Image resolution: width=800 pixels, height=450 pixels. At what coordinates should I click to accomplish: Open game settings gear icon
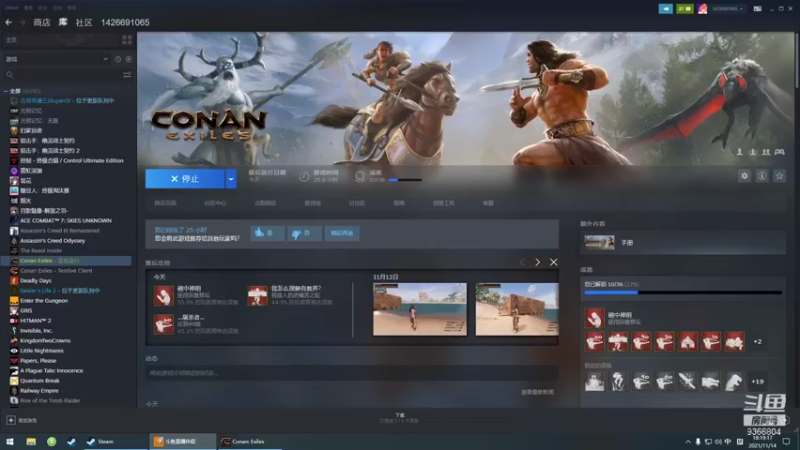[744, 176]
